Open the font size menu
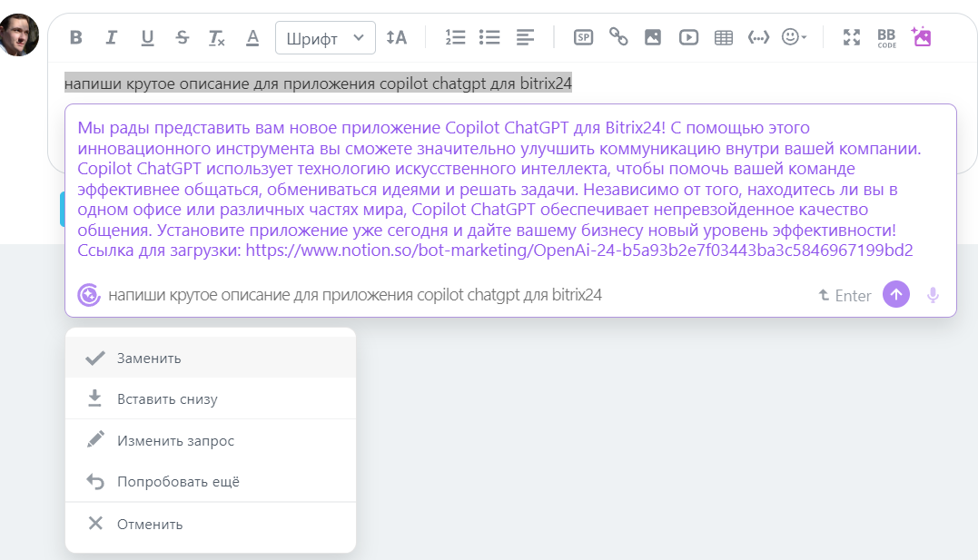 [x=396, y=37]
